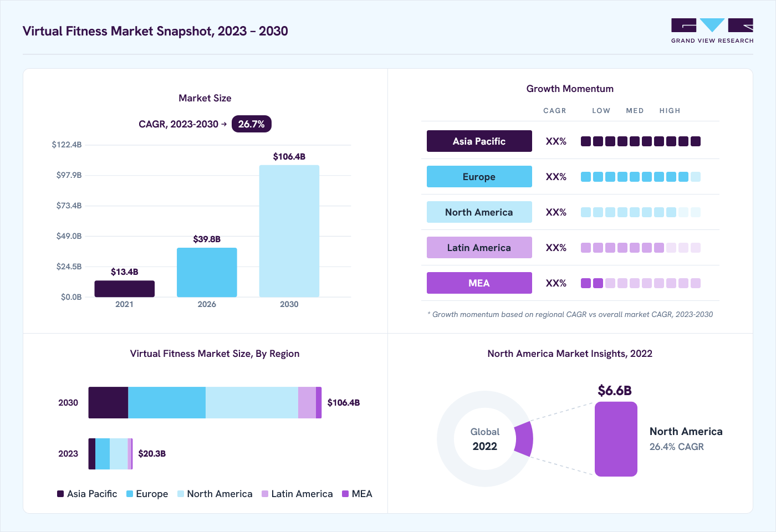Click the "26.4% CAGR" text
The height and width of the screenshot is (532, 776).
pyautogui.click(x=677, y=447)
